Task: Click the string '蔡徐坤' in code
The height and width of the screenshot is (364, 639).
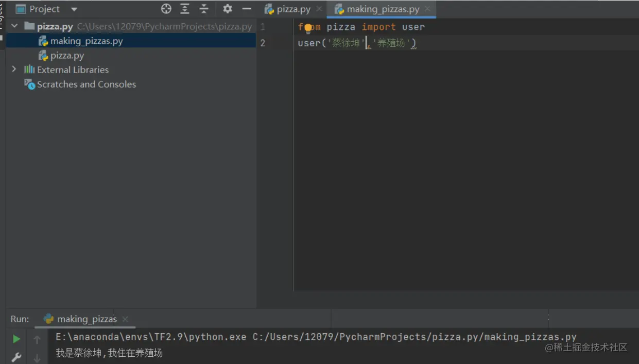Action: 346,43
